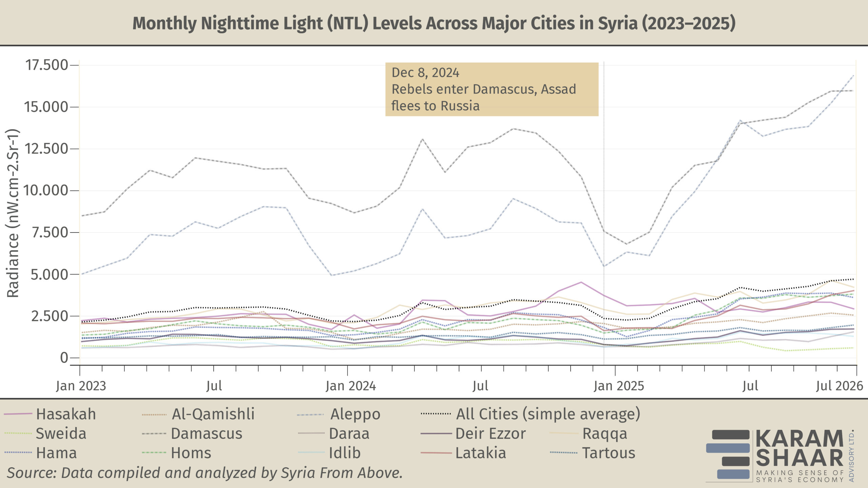
Task: Select the Sweida legend line swatch
Action: tap(18, 433)
